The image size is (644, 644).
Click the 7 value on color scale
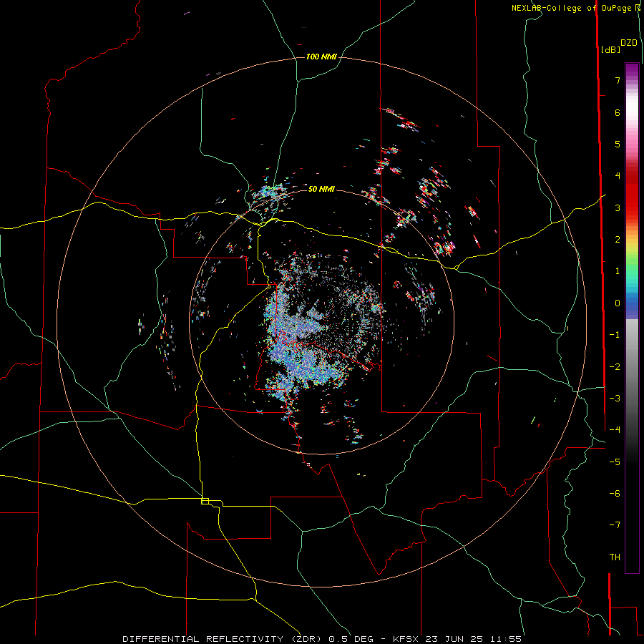(x=618, y=80)
